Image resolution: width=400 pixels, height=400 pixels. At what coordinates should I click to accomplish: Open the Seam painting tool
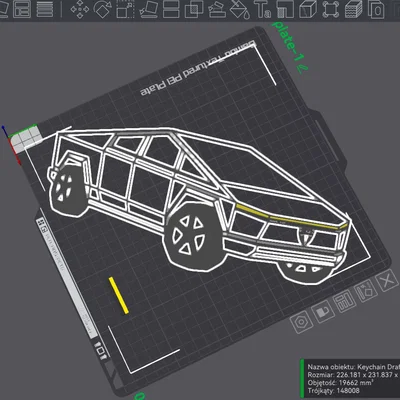[x=286, y=9]
